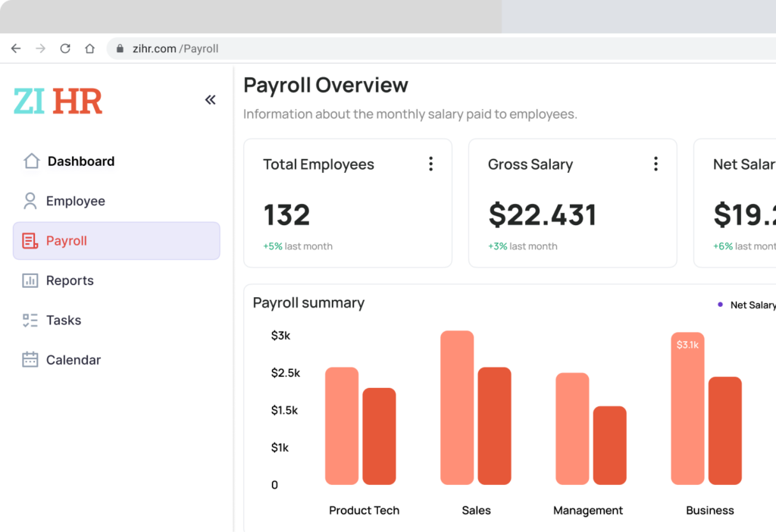Image resolution: width=776 pixels, height=532 pixels.
Task: Click the dark orange Sales bar
Action: (494, 426)
